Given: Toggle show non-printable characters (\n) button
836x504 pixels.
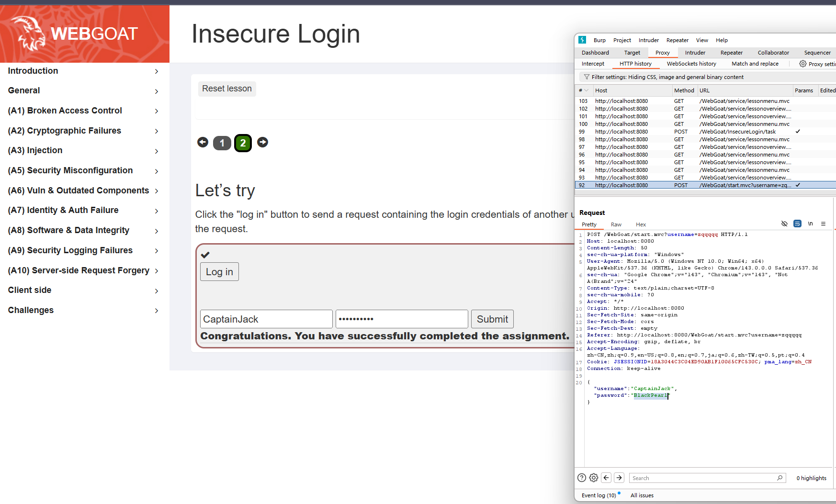Looking at the screenshot, I should (x=810, y=224).
